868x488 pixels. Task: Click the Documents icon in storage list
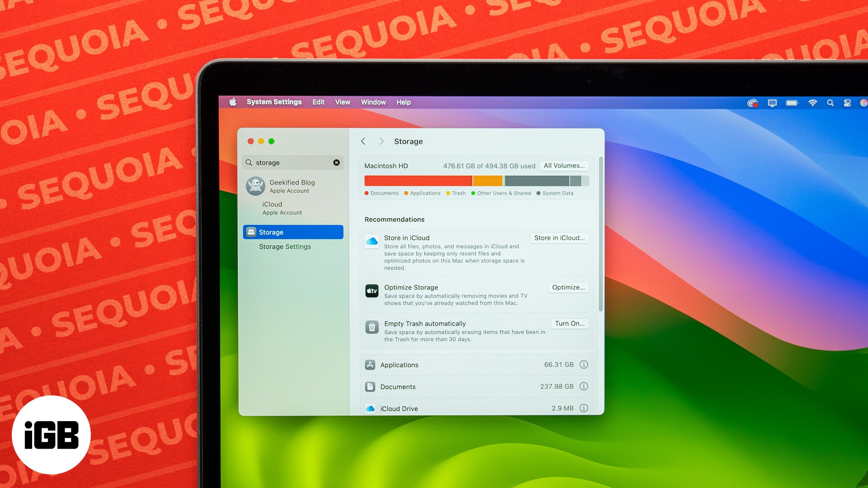(370, 387)
